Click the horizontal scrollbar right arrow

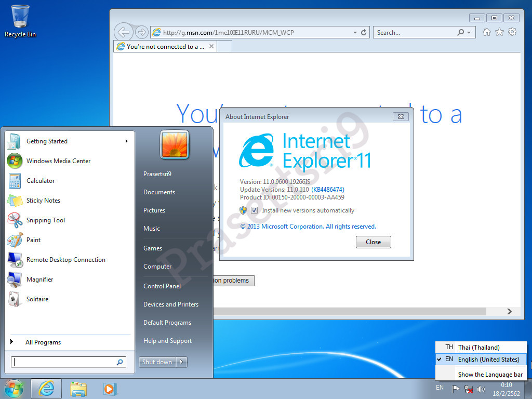point(510,311)
